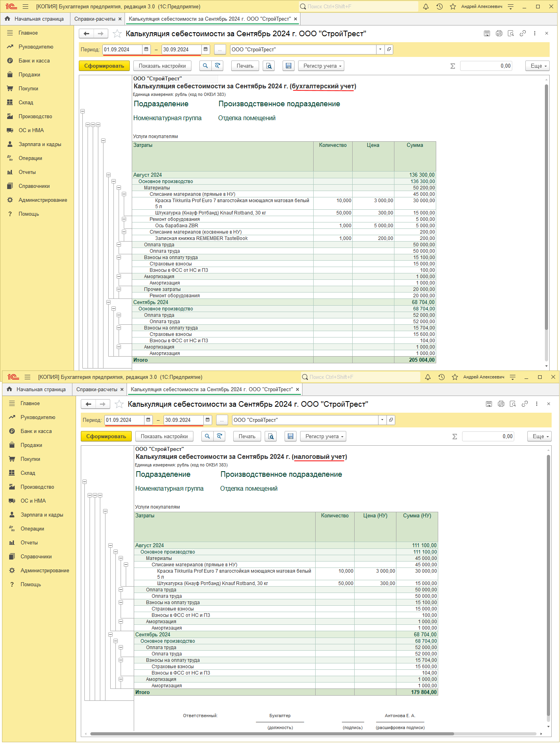Open Банк и касса section, бухгалтерский учет window
560x743 pixels.
[34, 60]
